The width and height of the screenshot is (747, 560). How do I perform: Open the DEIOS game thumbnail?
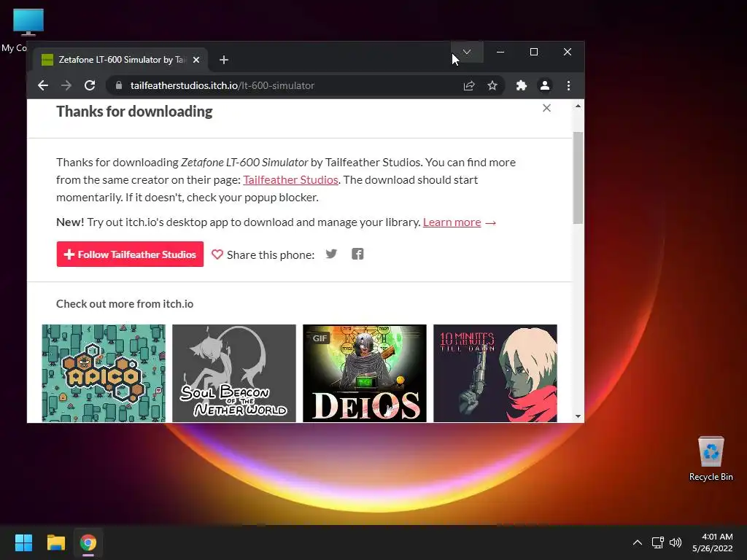[365, 373]
